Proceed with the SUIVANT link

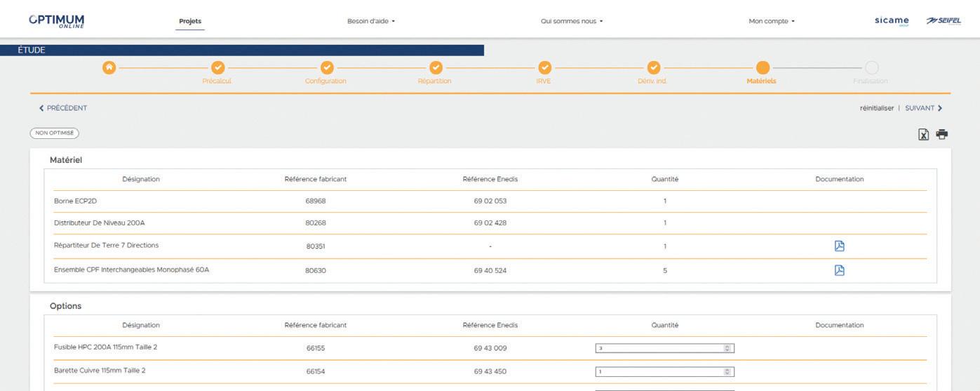924,108
